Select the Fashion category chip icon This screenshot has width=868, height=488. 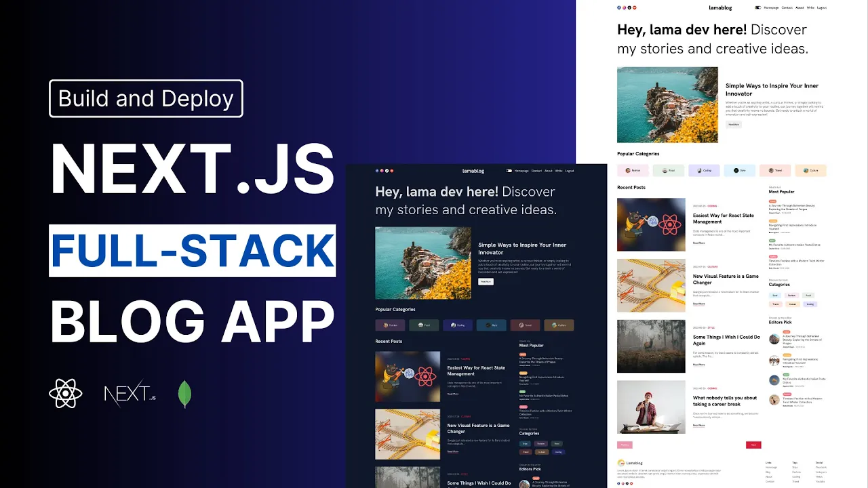[x=628, y=170]
